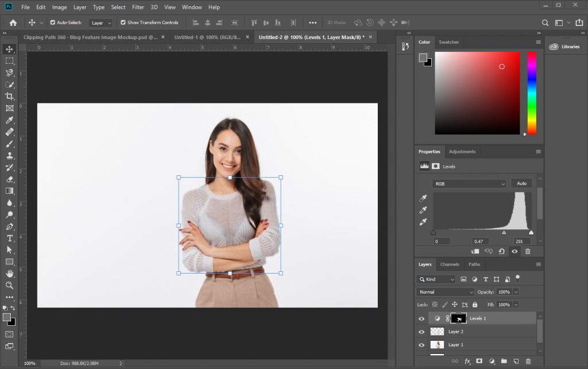Screen dimensions: 588x369
Task: Open the Image menu
Action: click(x=59, y=7)
